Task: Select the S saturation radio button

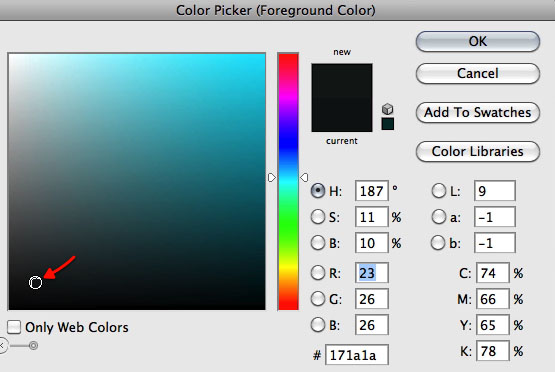Action: 317,217
